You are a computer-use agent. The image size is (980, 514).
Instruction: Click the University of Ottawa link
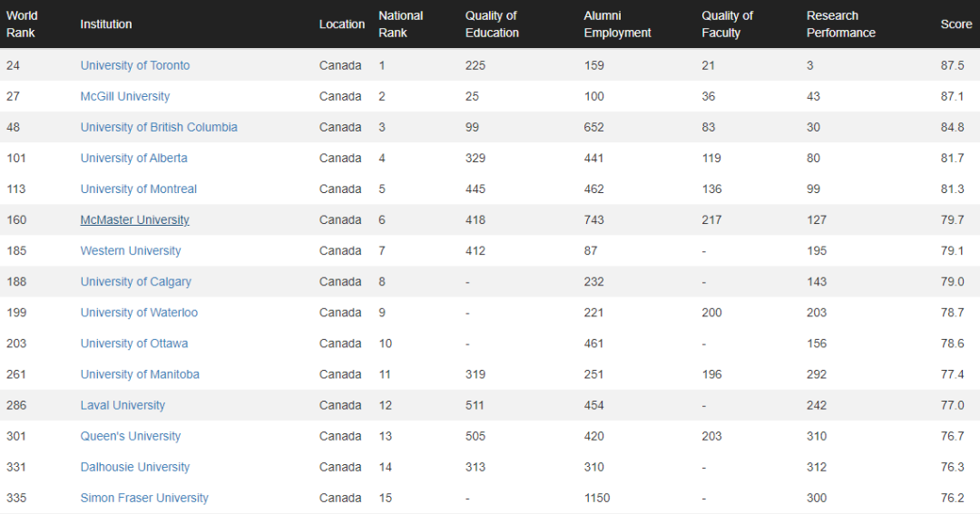point(133,343)
